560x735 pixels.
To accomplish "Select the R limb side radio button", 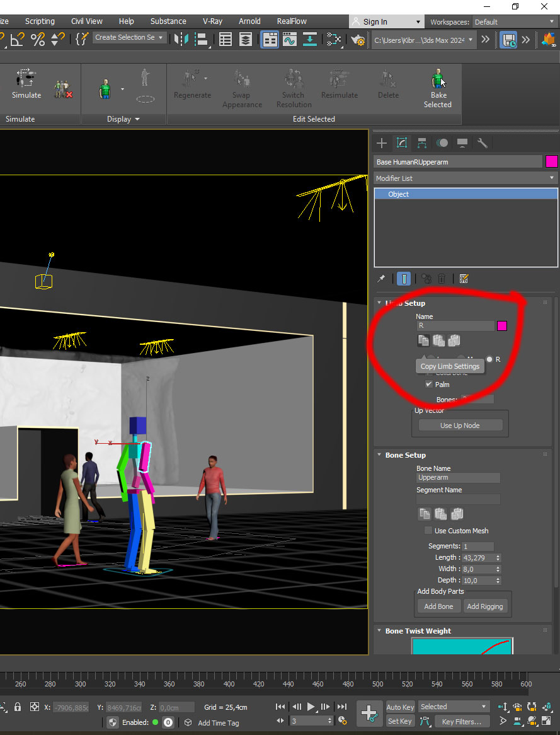I will [x=489, y=359].
